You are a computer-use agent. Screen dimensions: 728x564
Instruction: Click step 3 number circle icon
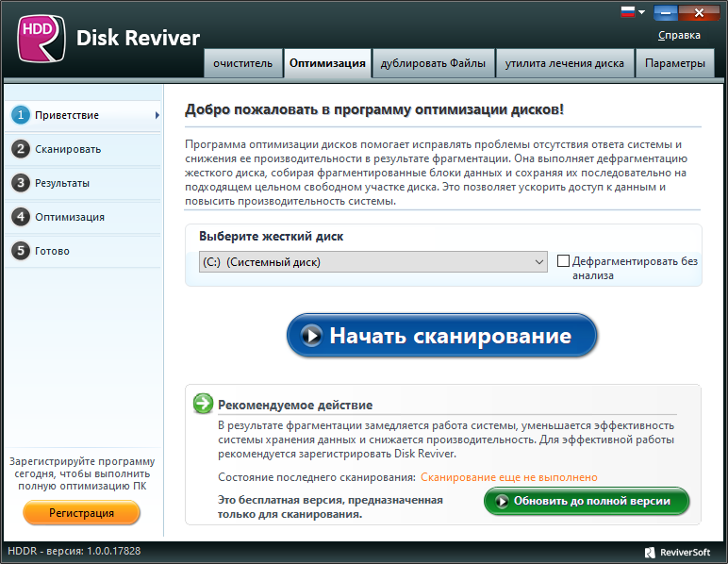pyautogui.click(x=21, y=183)
